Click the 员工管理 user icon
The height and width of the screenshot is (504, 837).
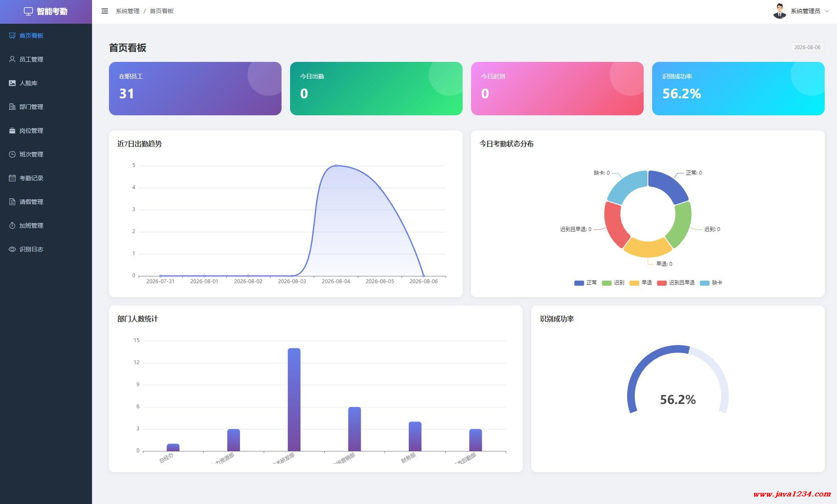tap(12, 59)
